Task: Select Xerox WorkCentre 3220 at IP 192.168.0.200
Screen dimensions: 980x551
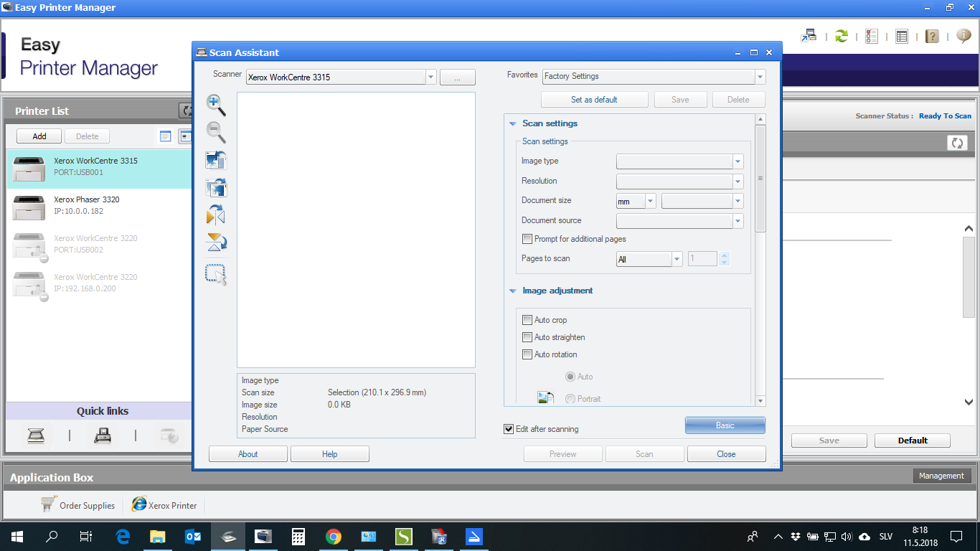Action: (x=99, y=285)
